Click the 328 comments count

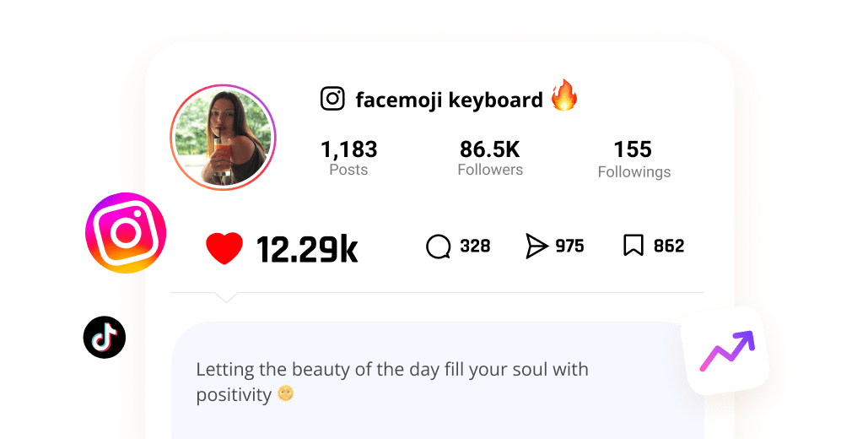(475, 246)
